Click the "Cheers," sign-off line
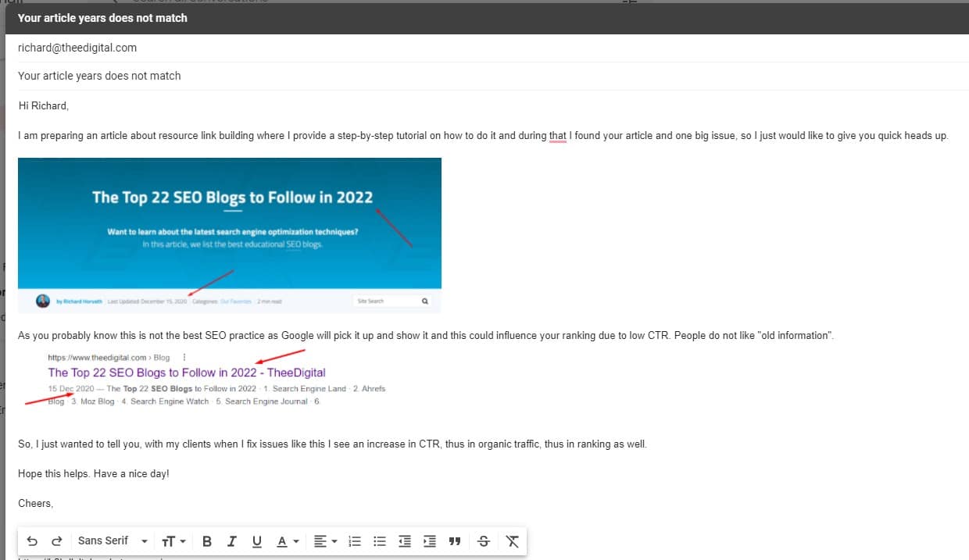Viewport: 969px width, 560px height. pyautogui.click(x=35, y=504)
